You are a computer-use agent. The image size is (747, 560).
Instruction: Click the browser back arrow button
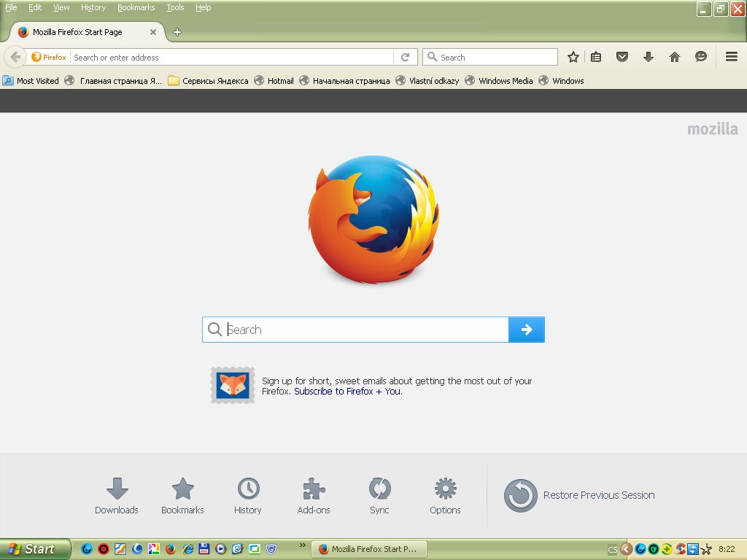[15, 57]
